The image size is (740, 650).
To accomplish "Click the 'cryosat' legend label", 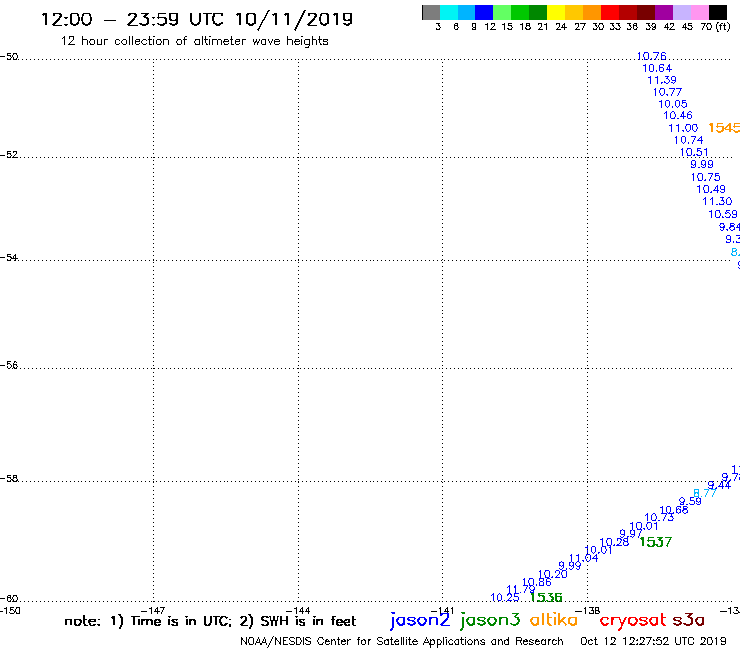I will [632, 621].
